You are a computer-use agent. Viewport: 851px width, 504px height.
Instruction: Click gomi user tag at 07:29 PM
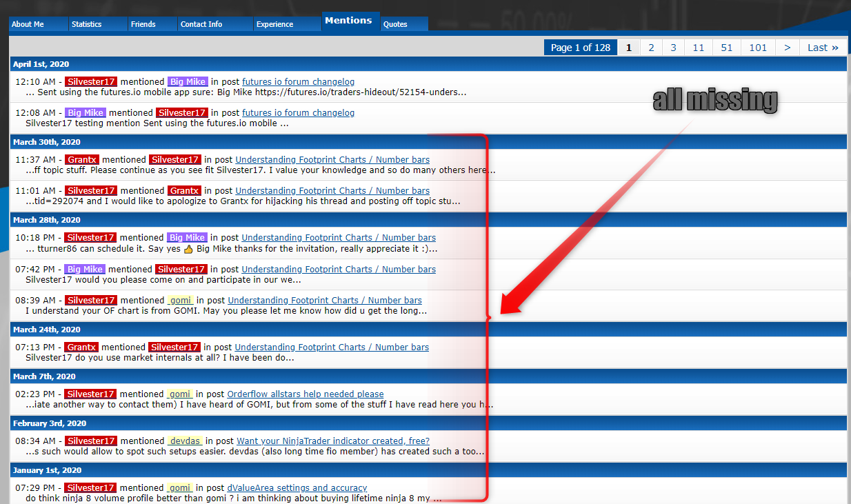point(180,487)
